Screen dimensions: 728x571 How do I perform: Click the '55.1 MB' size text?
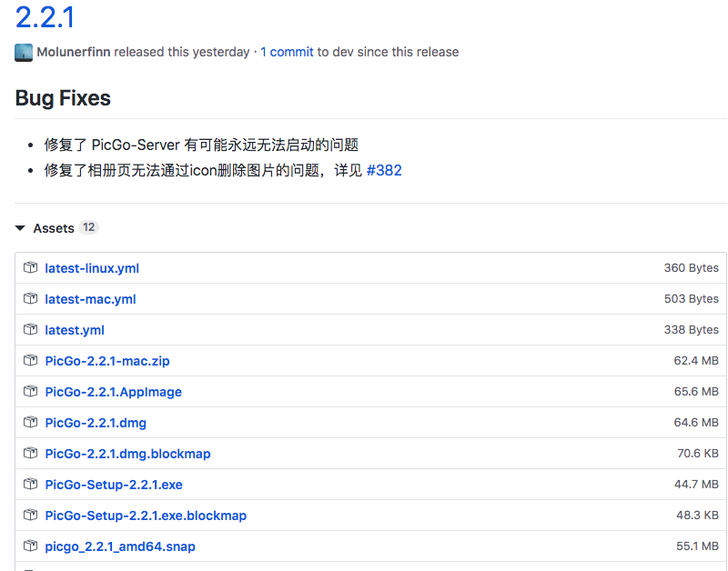tap(697, 546)
